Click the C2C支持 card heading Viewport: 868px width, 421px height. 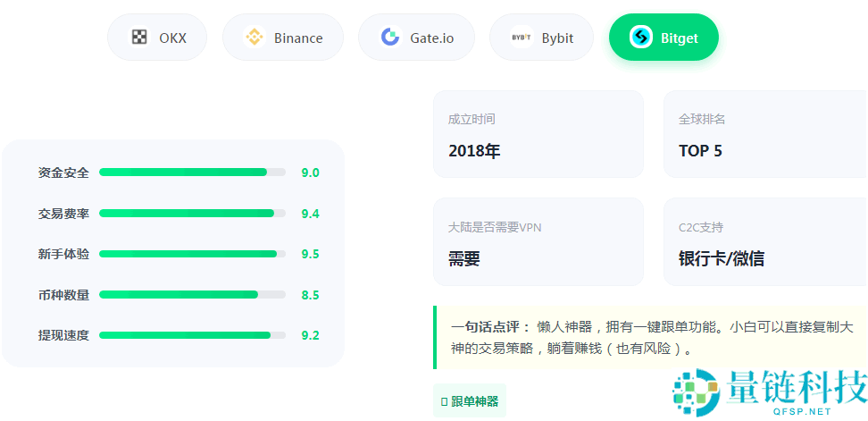(701, 227)
